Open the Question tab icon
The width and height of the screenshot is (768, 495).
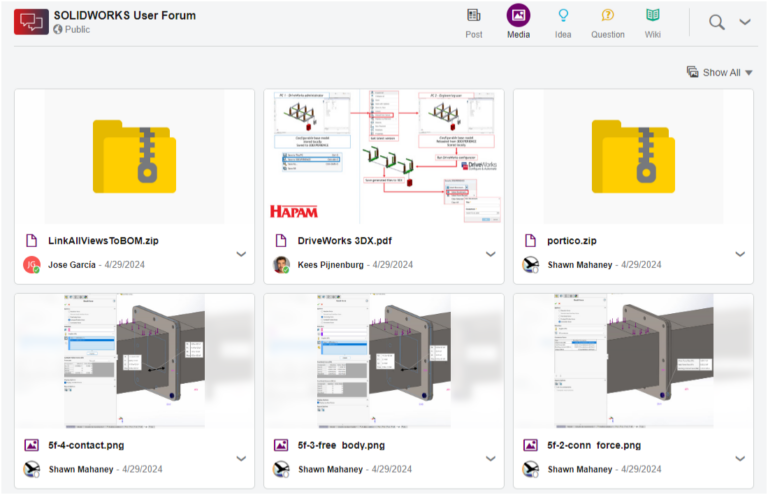(x=607, y=16)
